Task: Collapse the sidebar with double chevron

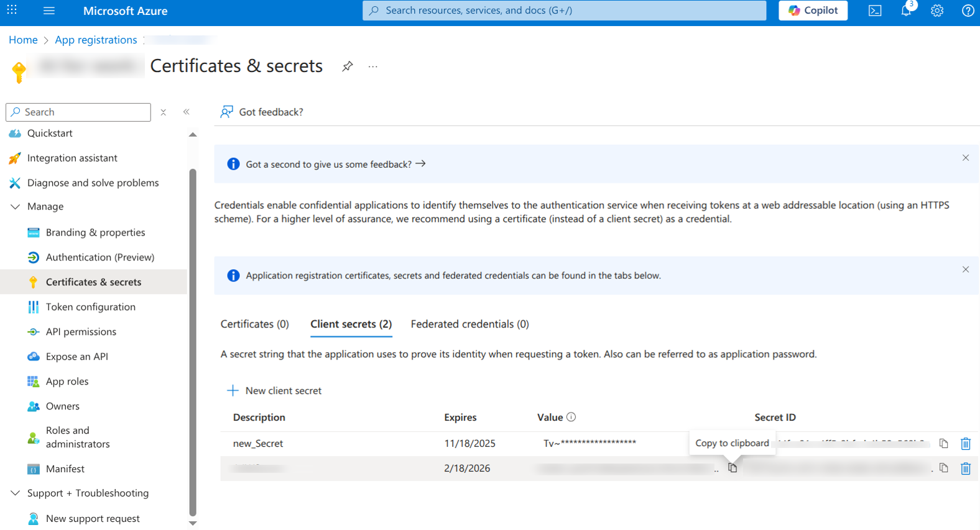Action: click(187, 112)
